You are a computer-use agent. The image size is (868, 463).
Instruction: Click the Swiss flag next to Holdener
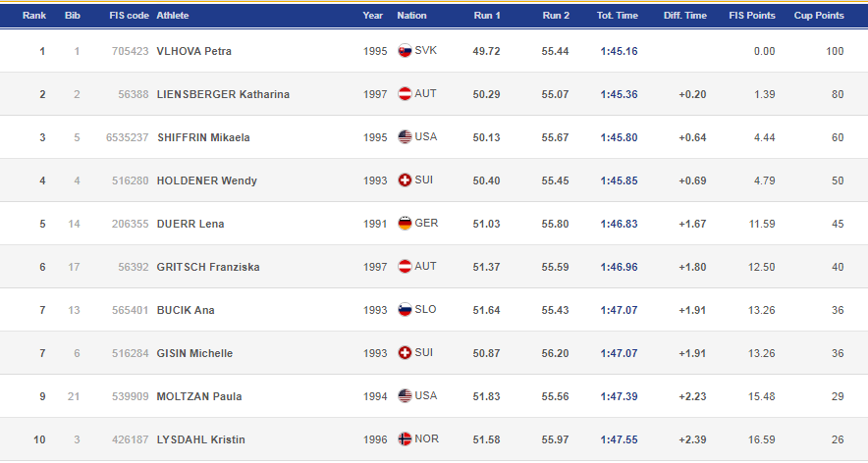(405, 180)
